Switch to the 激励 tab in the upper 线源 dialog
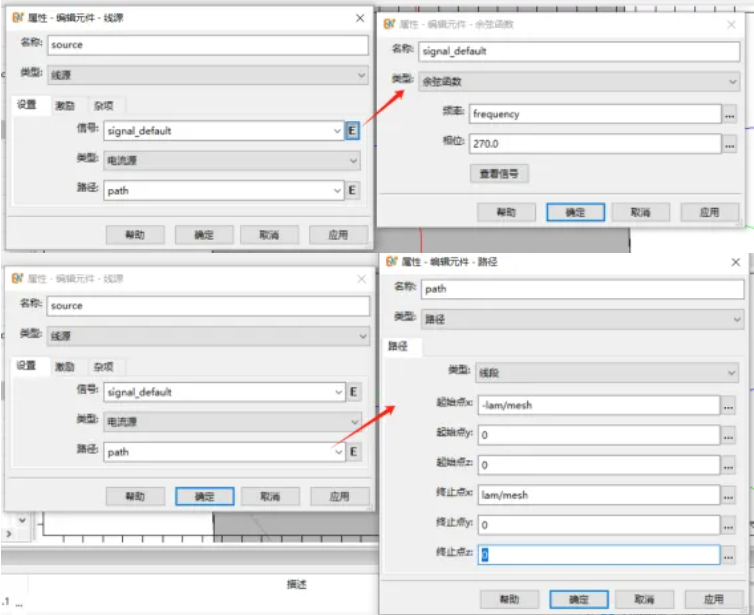The width and height of the screenshot is (754, 615). (64, 105)
